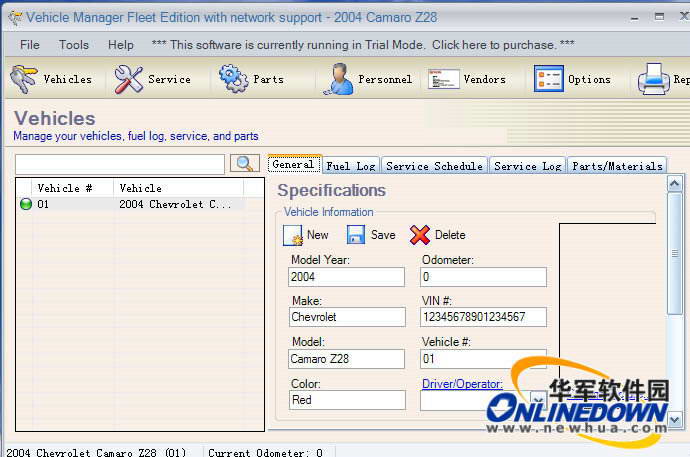Maximize the Vehicle Manager window
Image resolution: width=690 pixels, height=457 pixels.
point(659,17)
